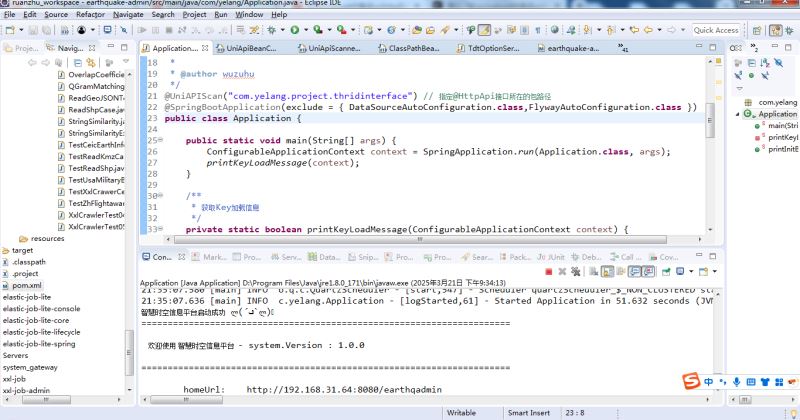Collapse the main method fold at line 25
The width and height of the screenshot is (800, 420).
pos(160,140)
